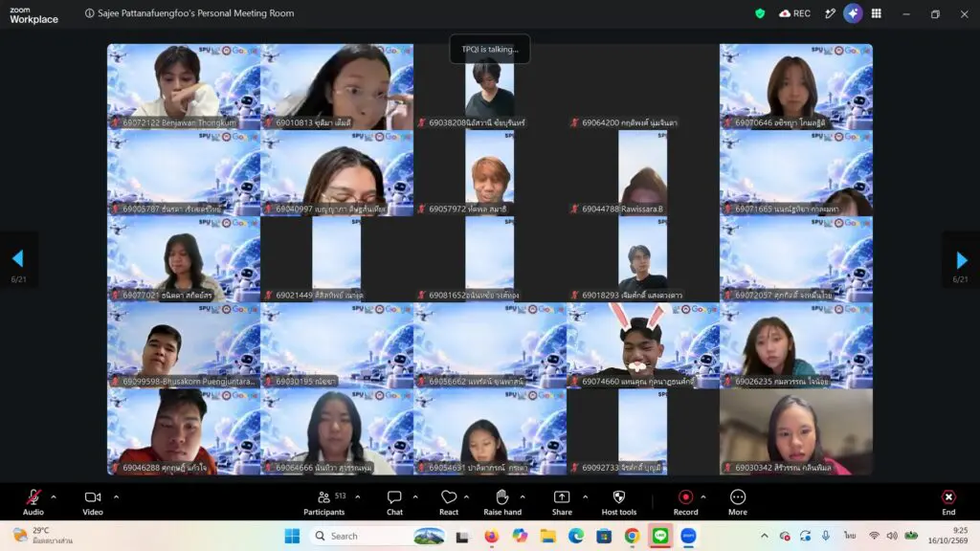Image resolution: width=980 pixels, height=551 pixels.
Task: Select the 69074660 bunny-ears video tile
Action: [x=643, y=345]
